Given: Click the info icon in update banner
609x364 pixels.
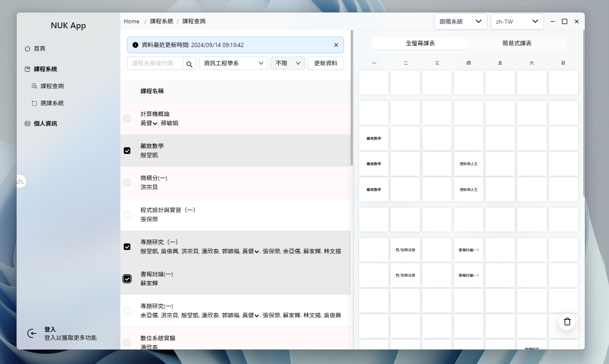Looking at the screenshot, I should click(135, 45).
